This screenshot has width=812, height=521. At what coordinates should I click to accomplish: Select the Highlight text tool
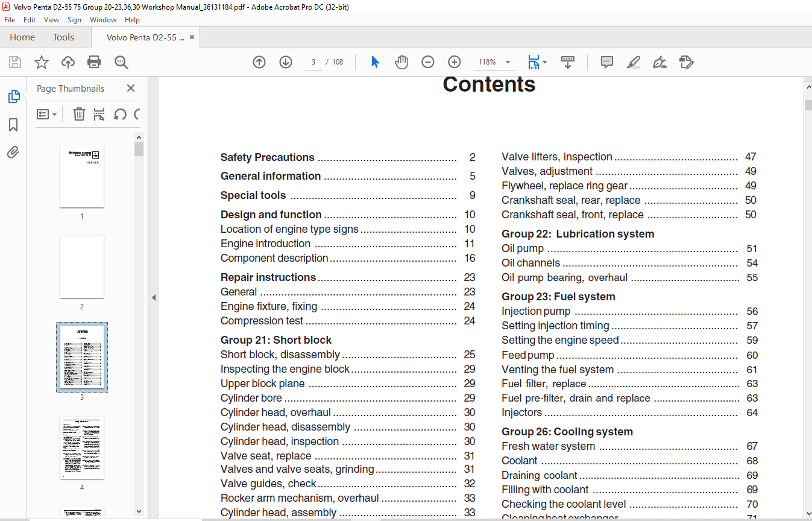(633, 62)
